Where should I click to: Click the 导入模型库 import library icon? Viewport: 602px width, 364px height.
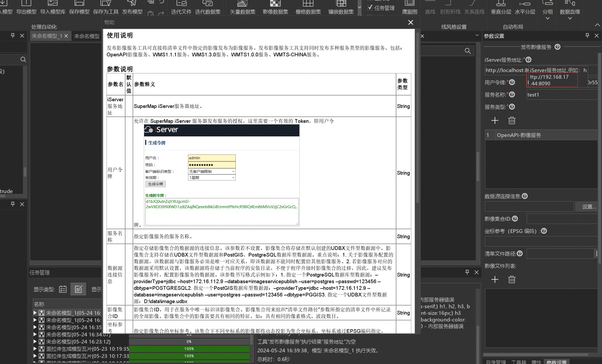[x=53, y=7]
